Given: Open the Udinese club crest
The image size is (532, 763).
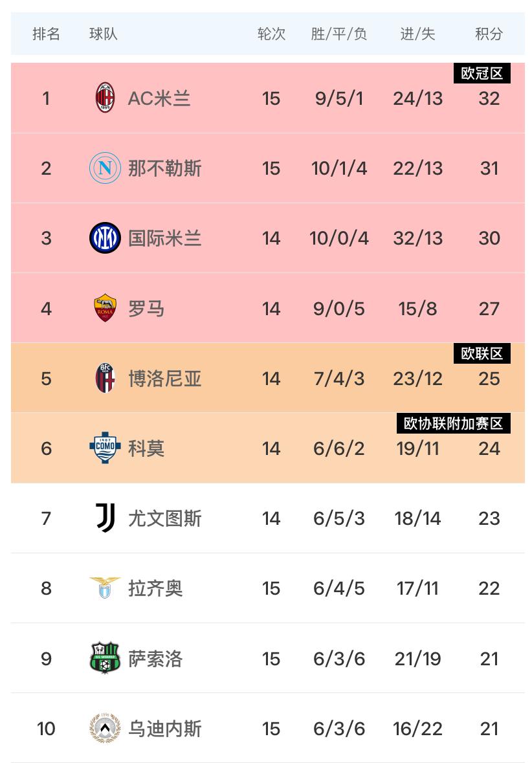Looking at the screenshot, I should pos(105,728).
